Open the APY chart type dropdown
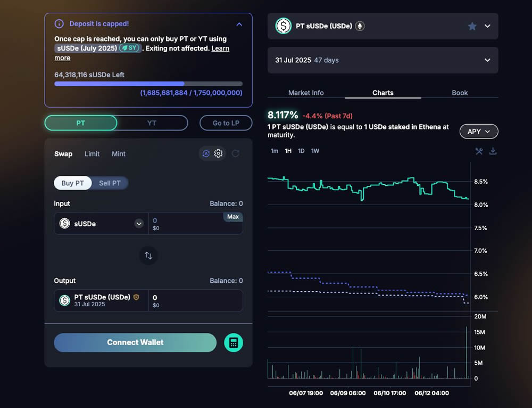Viewport: 532px width, 408px height. (478, 132)
